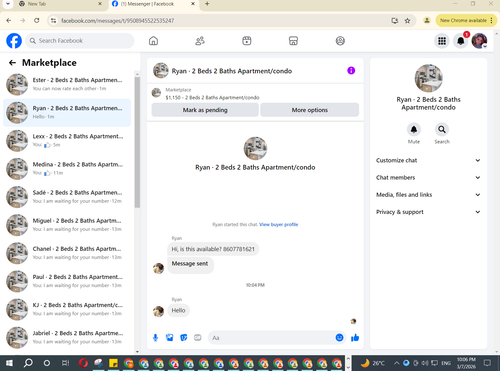Screen dimensions: 500x371
Task: Click the 'Hello' message bubble
Action: [x=178, y=310]
